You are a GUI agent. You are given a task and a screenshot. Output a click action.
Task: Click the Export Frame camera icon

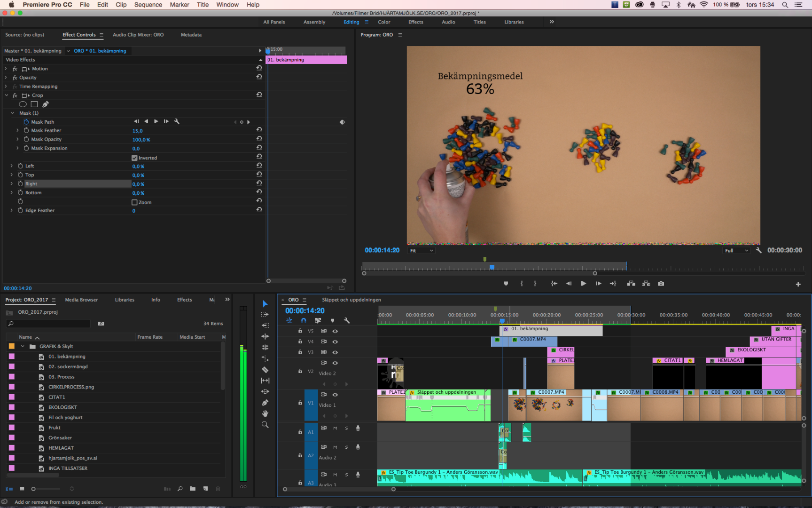(661, 284)
